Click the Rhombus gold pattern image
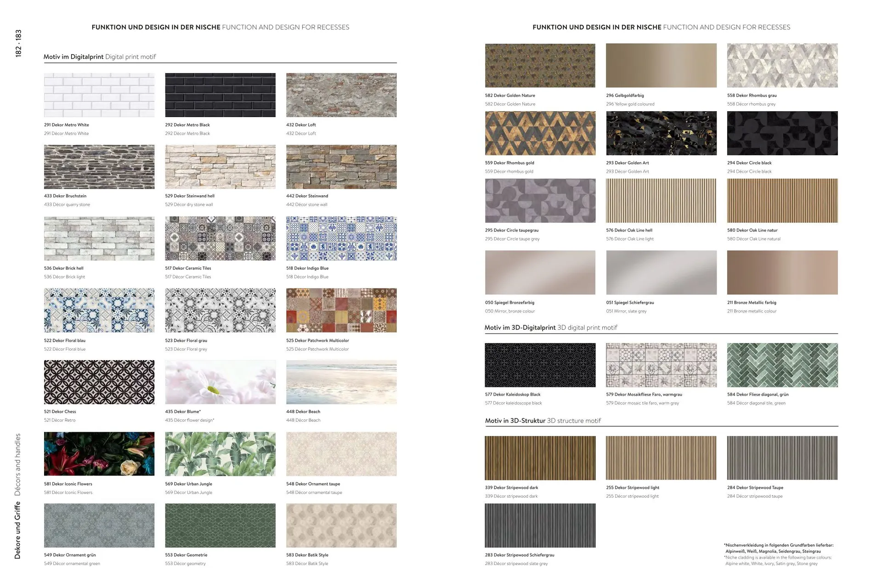The width and height of the screenshot is (882, 588). click(540, 133)
